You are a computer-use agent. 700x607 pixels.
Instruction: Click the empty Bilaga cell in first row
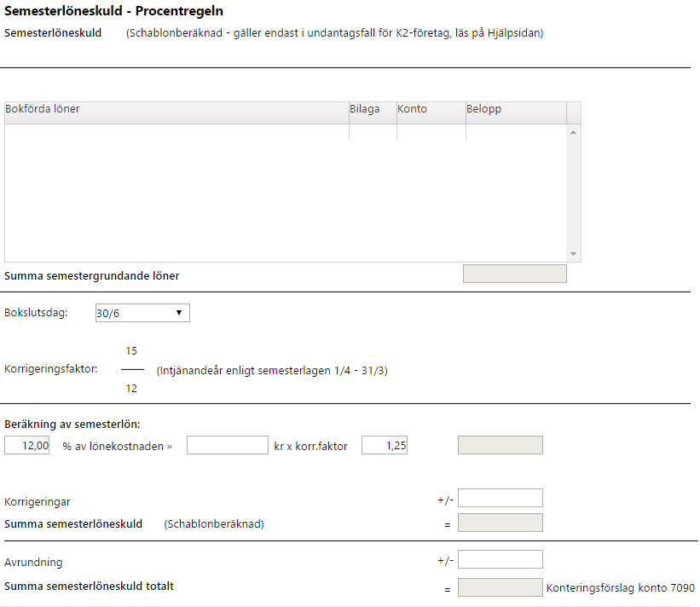click(x=373, y=132)
